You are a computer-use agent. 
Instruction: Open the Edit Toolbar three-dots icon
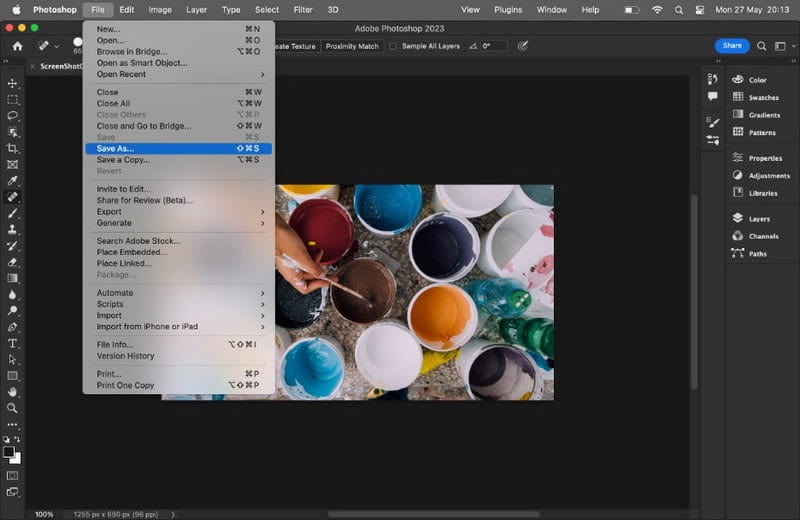(12, 424)
